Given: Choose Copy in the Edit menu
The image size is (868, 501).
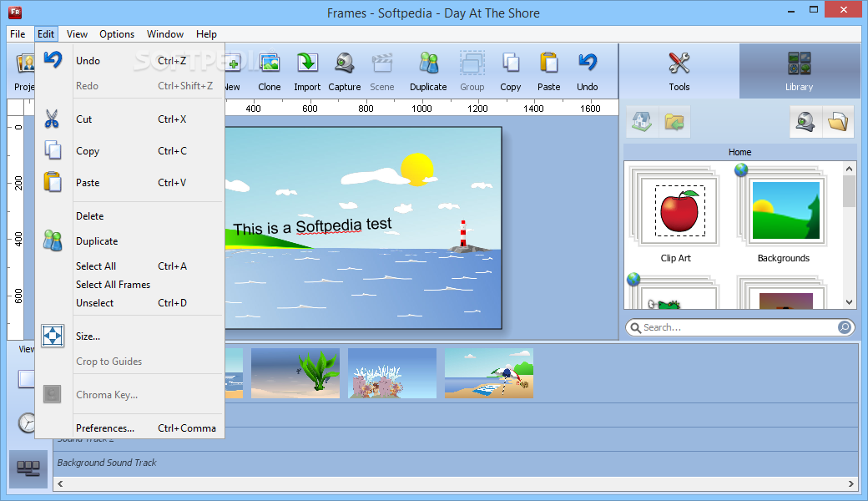Looking at the screenshot, I should 130,150.
